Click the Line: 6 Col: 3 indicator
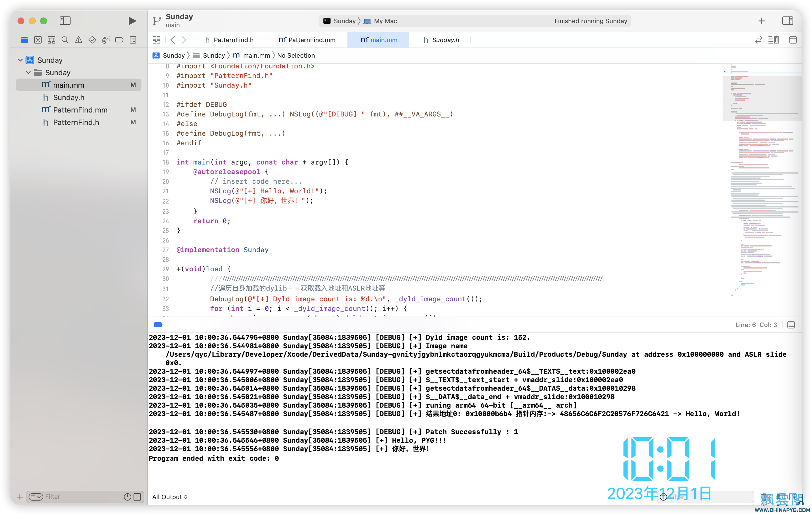Viewport: 812px width, 515px height. (756, 325)
